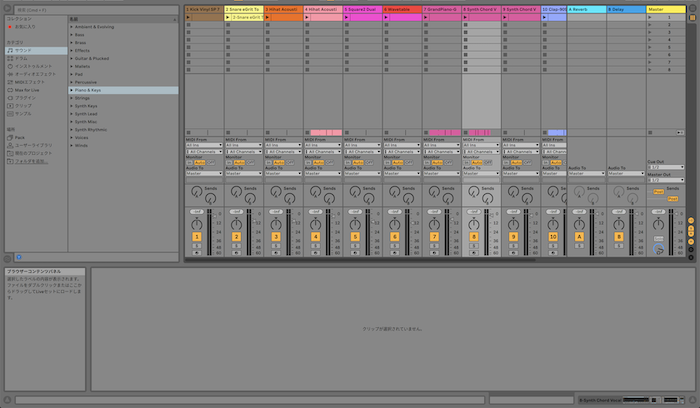
Task: Select the 6 Wavetable track header
Action: [x=402, y=8]
